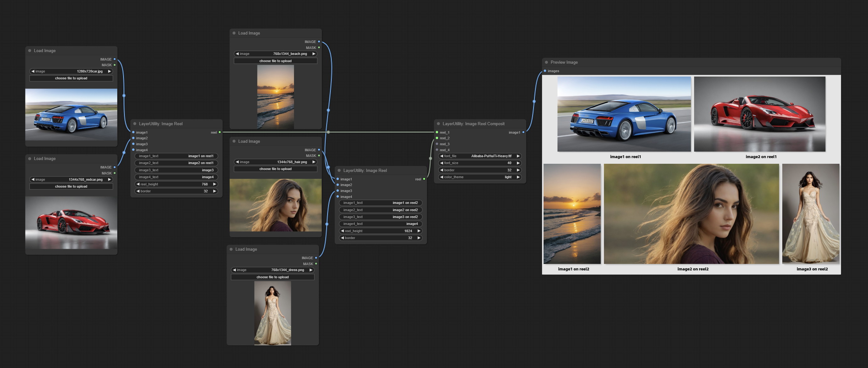Image resolution: width=868 pixels, height=368 pixels.
Task: Click MASK output port of dress Load Image
Action: click(316, 264)
